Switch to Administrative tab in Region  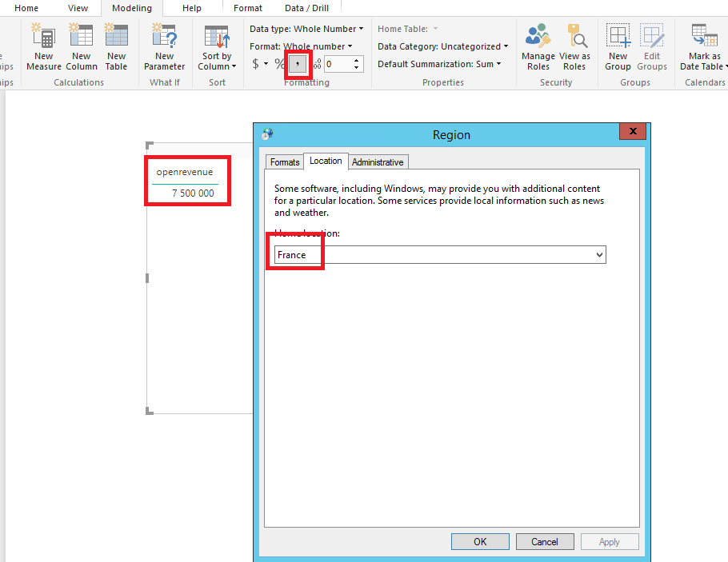click(378, 162)
